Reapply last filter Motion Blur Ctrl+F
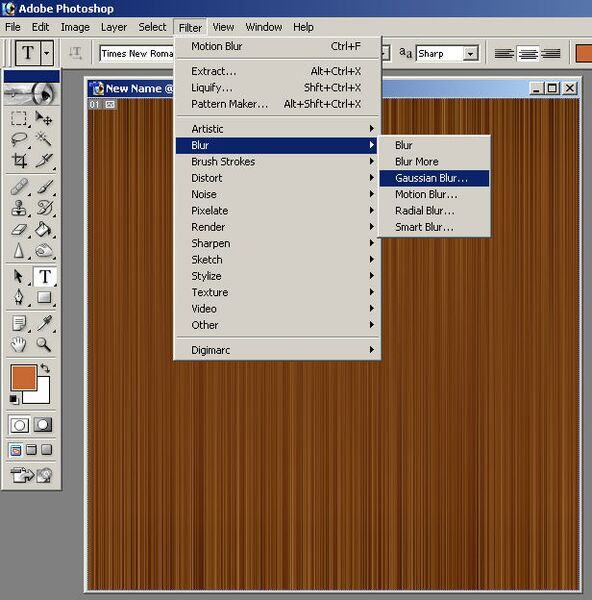Image resolution: width=592 pixels, height=600 pixels. click(277, 46)
